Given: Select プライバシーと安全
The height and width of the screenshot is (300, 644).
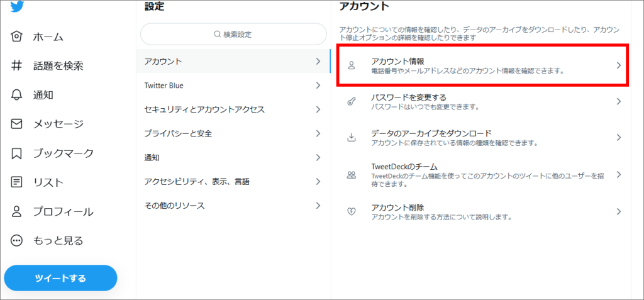Looking at the screenshot, I should [233, 133].
